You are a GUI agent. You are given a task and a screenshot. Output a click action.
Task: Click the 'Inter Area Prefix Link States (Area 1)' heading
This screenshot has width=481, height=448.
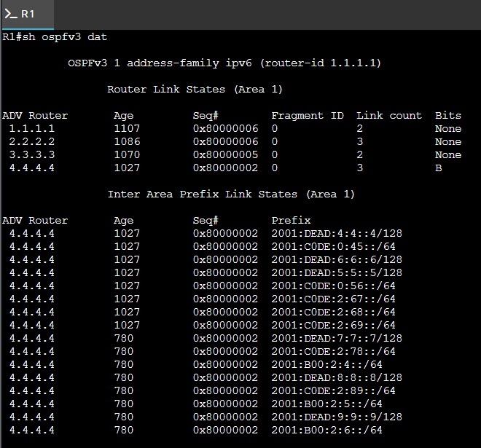click(x=231, y=194)
